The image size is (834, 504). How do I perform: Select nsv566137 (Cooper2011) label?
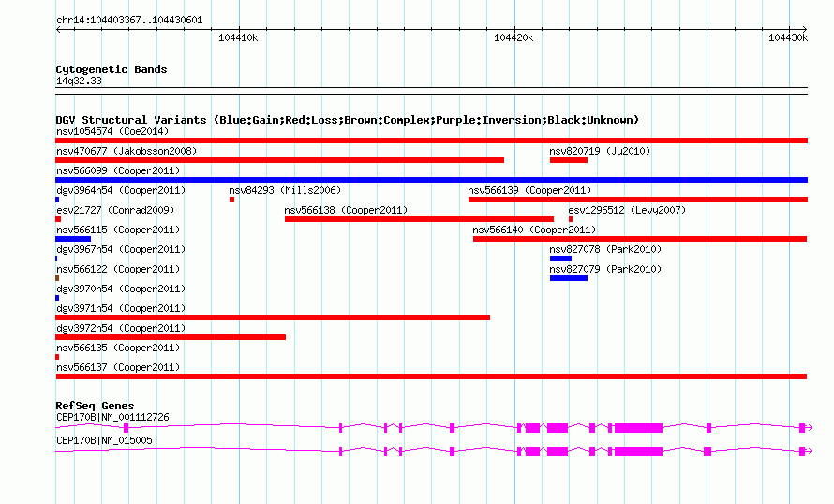click(118, 367)
